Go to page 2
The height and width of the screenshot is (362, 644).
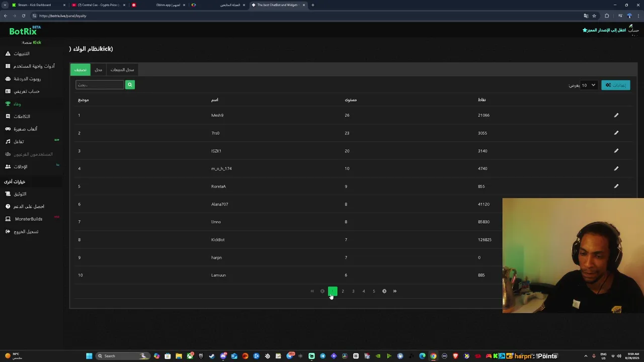pos(343,291)
